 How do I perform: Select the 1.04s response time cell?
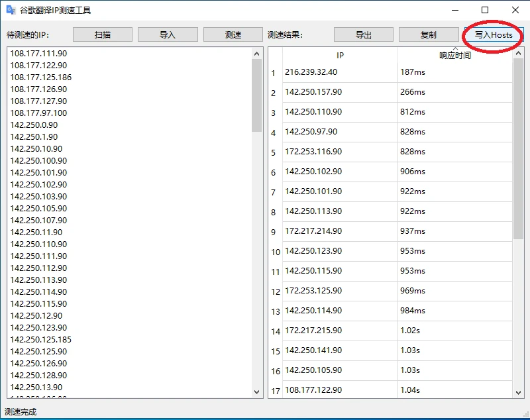click(455, 390)
